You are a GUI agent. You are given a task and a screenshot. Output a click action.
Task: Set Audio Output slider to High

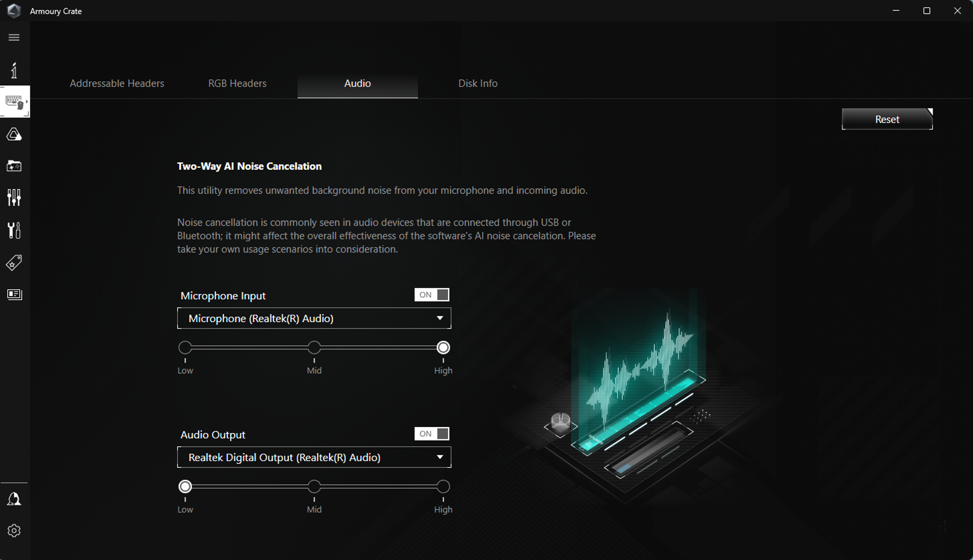tap(443, 486)
